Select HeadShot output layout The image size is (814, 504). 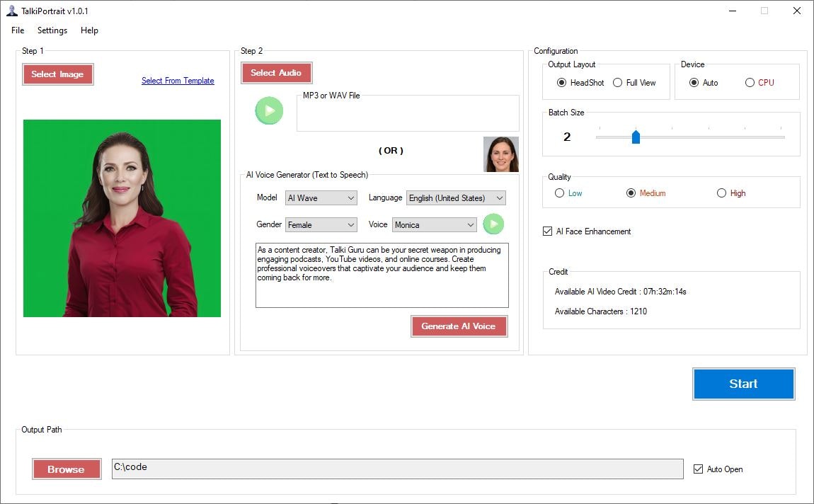pyautogui.click(x=580, y=83)
